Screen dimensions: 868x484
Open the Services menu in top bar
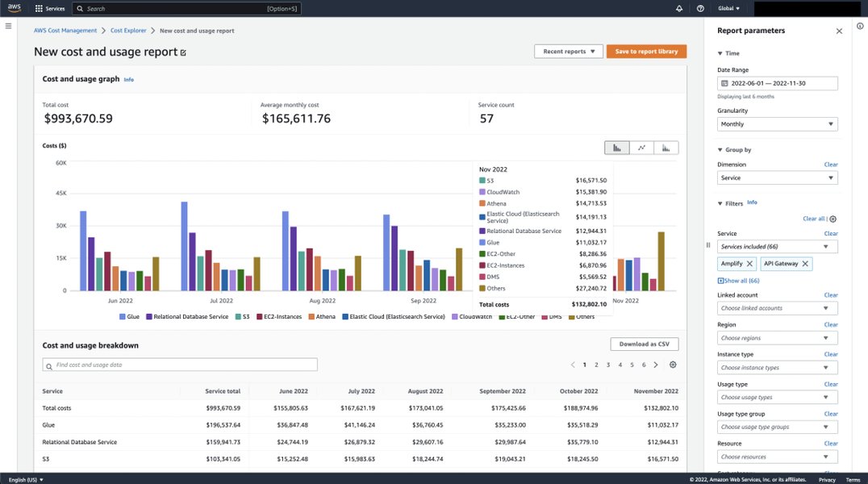(x=46, y=8)
